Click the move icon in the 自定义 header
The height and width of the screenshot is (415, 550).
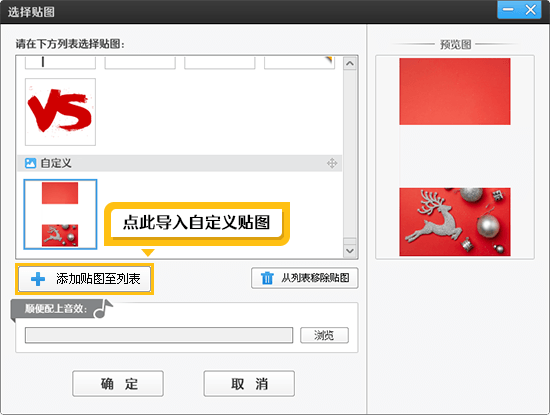[332, 163]
